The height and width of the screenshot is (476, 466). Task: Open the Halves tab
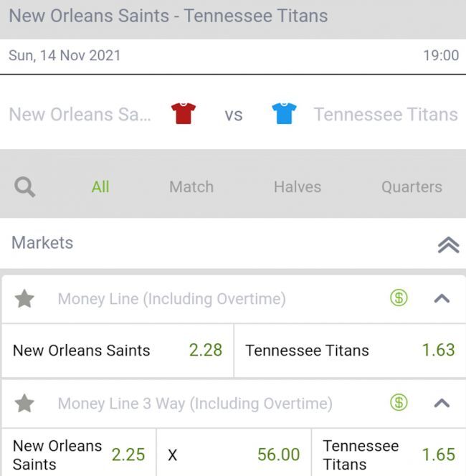point(298,187)
